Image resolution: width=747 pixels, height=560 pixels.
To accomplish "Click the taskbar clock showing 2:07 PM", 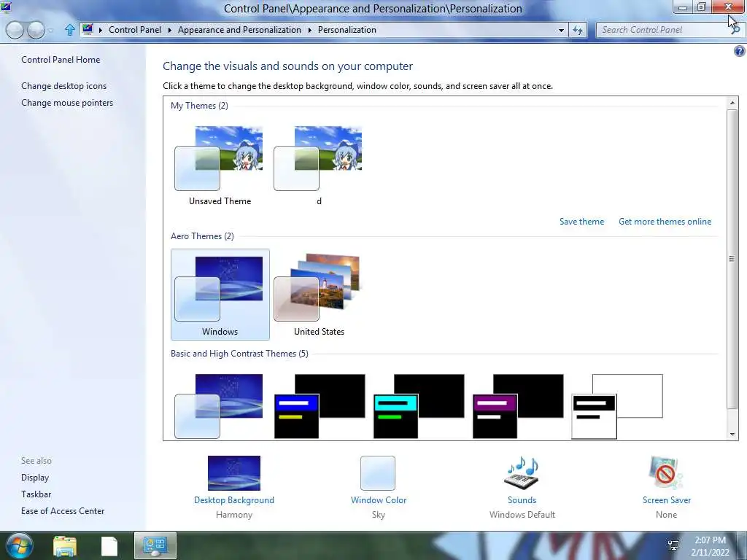I will 710,540.
